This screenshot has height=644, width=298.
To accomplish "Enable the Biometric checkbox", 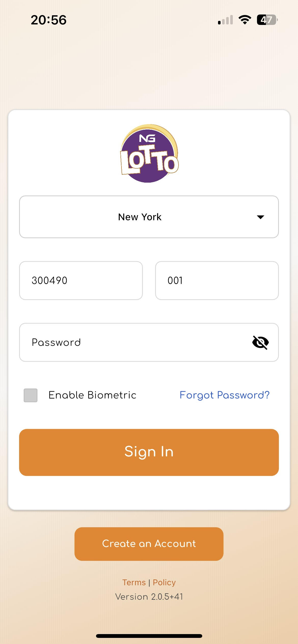I will (x=31, y=395).
